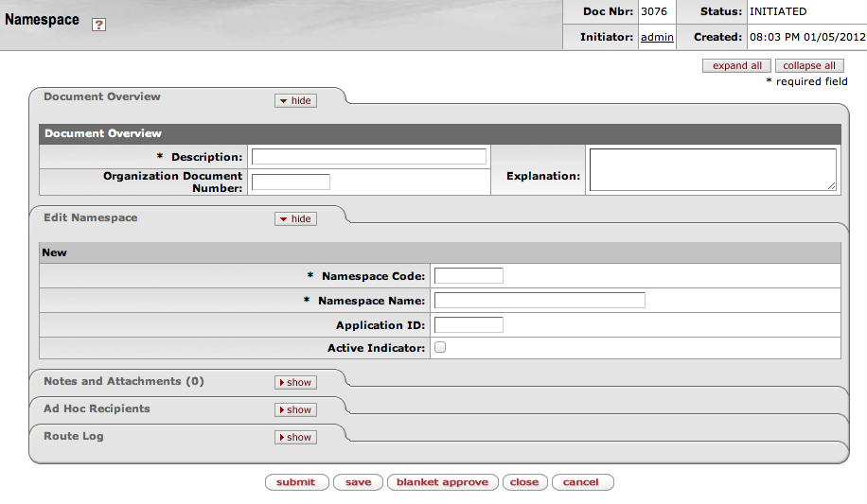Select the Document Overview tab title

pyautogui.click(x=102, y=96)
